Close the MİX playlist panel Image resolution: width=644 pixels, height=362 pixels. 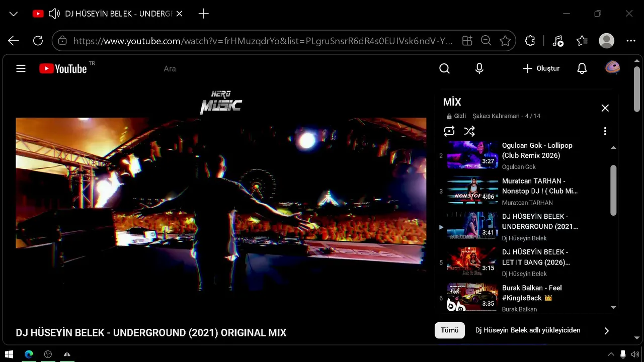[x=605, y=108]
